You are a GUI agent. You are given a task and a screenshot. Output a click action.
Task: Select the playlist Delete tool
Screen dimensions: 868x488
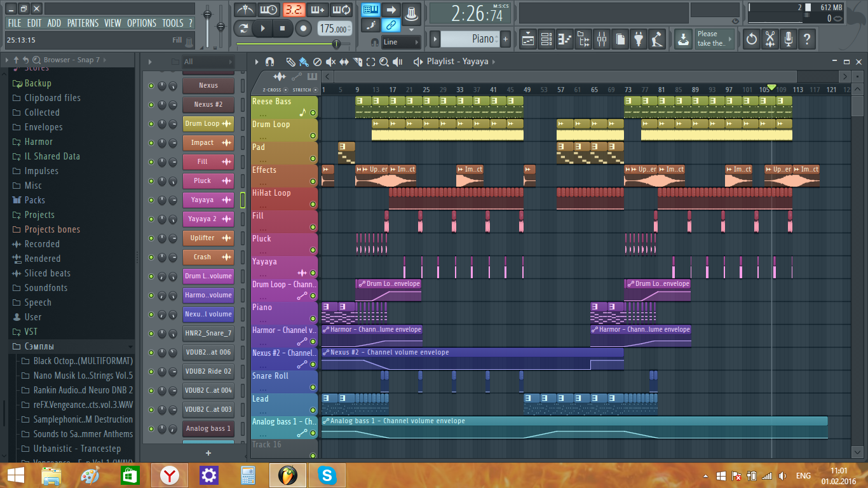click(x=317, y=62)
